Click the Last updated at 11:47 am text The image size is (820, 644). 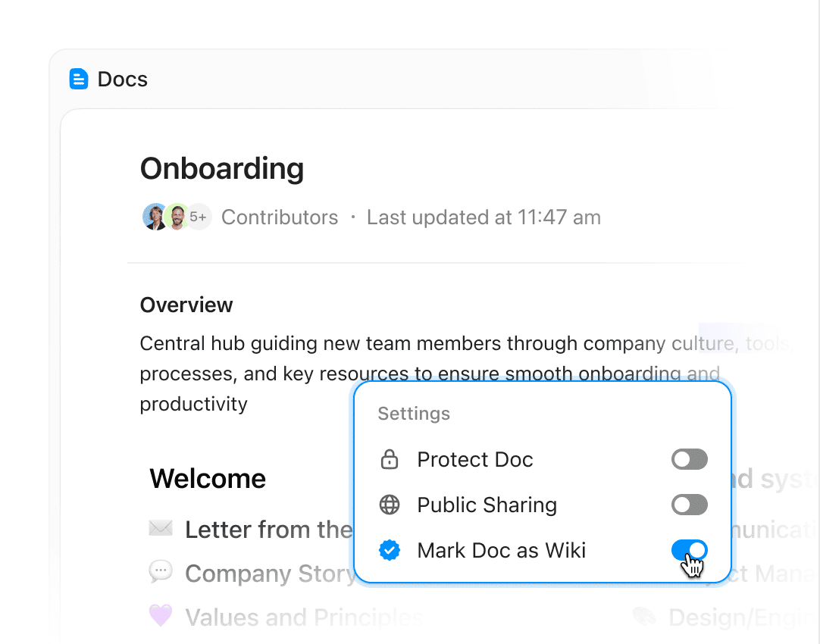tap(484, 217)
